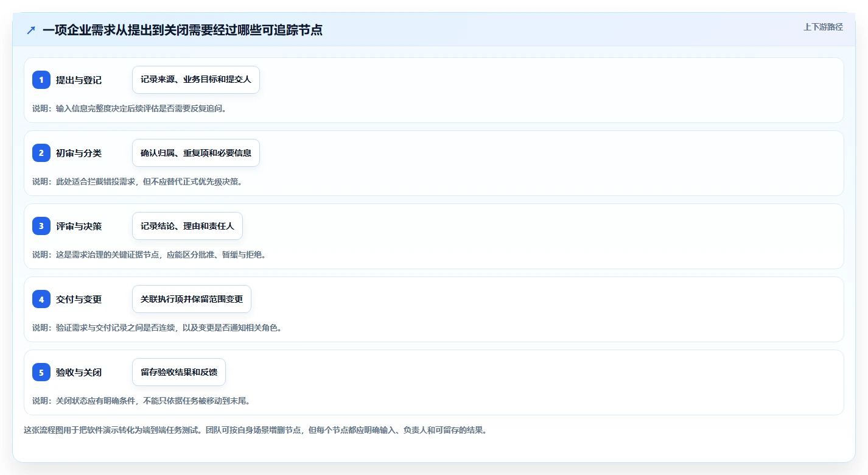Click the note starting 关闭状态应有明确条件
Viewport: 868px width, 475px height.
pyautogui.click(x=141, y=401)
